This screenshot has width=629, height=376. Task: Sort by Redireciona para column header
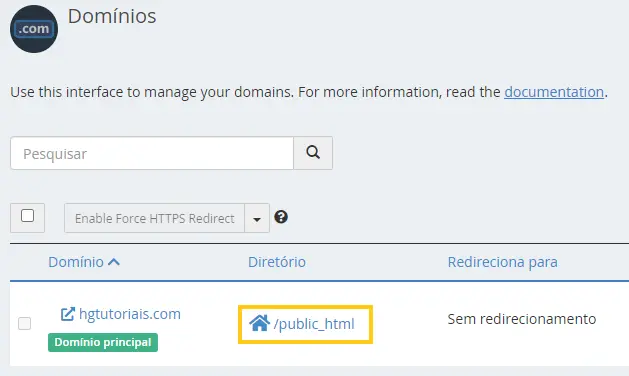click(503, 262)
